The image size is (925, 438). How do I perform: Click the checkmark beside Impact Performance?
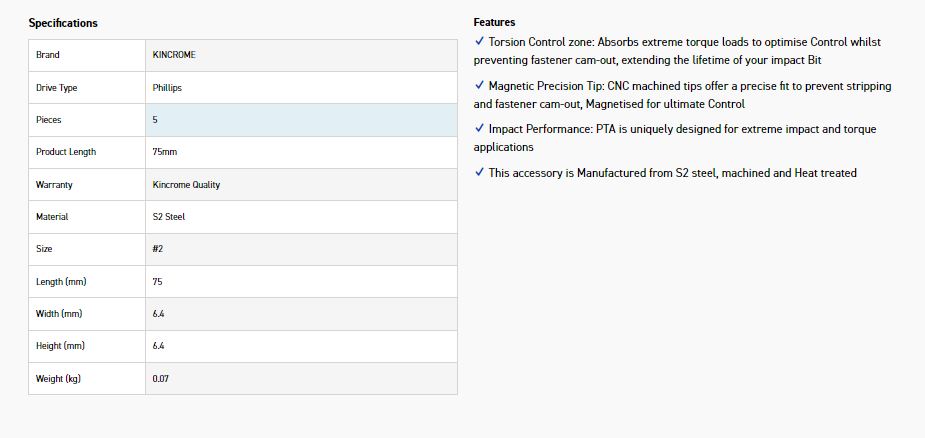click(x=479, y=129)
